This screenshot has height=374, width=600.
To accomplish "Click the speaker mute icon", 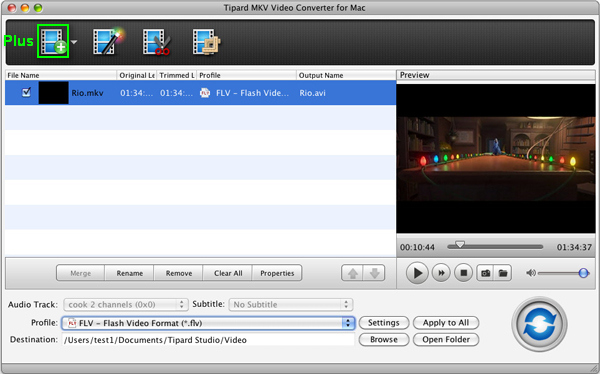I will 531,273.
